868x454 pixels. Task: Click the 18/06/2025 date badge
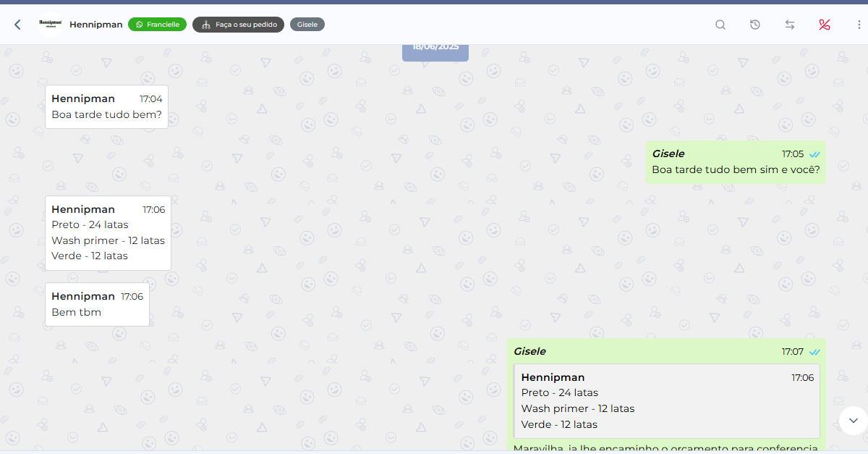pyautogui.click(x=435, y=49)
